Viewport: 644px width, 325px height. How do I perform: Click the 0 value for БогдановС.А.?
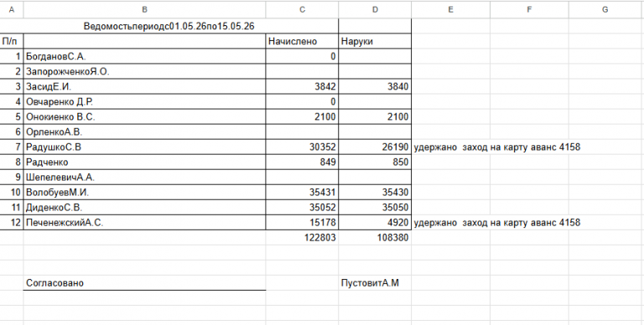pos(302,56)
